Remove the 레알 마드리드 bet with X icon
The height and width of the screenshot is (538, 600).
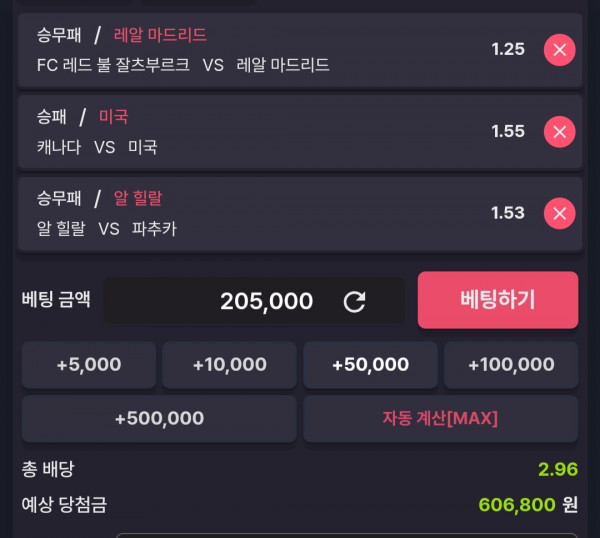click(559, 50)
